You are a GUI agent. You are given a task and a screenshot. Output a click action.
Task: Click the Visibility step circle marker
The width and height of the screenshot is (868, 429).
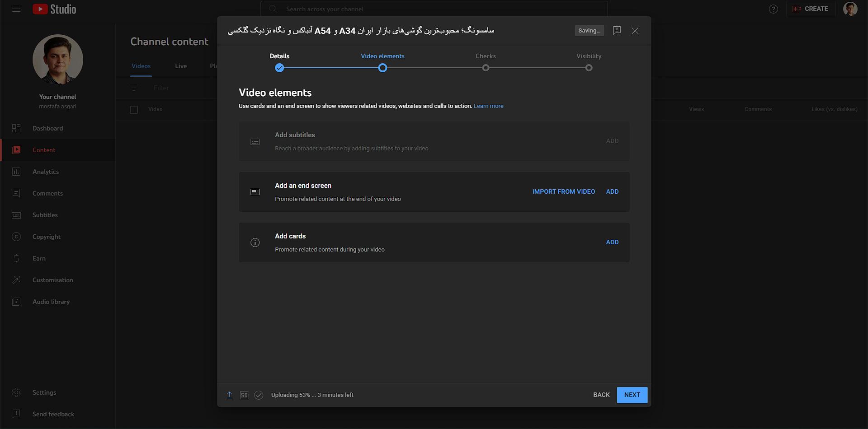[589, 68]
